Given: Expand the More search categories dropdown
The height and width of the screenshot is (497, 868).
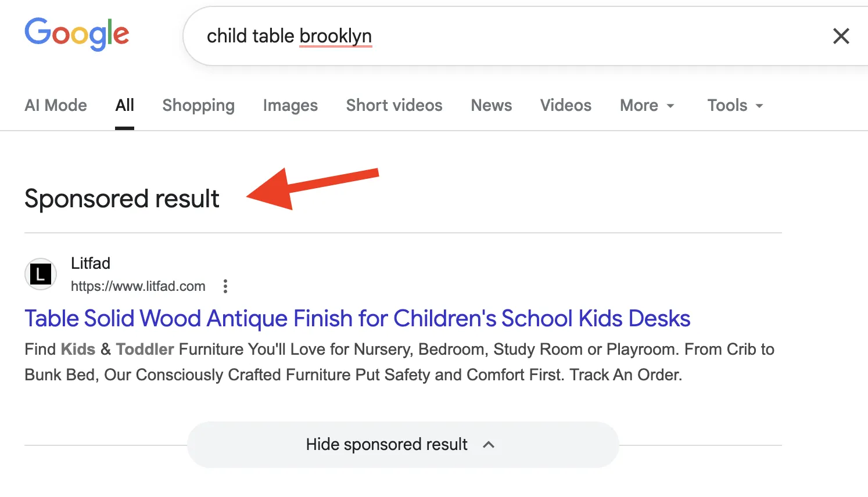Looking at the screenshot, I should click(647, 105).
